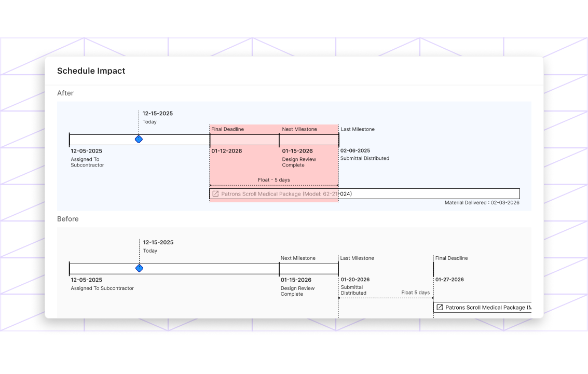The height and width of the screenshot is (374, 588).
Task: Select the blue Today diamond marker in the After timeline
Action: pos(139,139)
